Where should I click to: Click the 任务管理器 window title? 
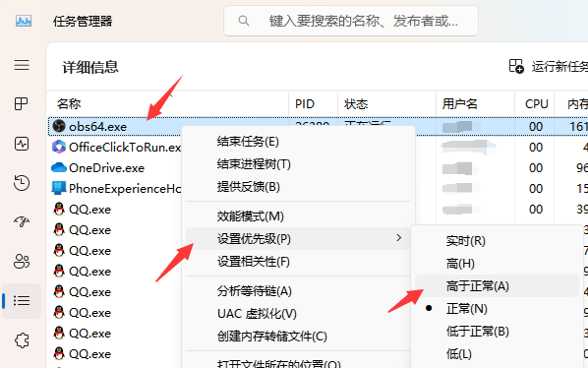click(83, 22)
